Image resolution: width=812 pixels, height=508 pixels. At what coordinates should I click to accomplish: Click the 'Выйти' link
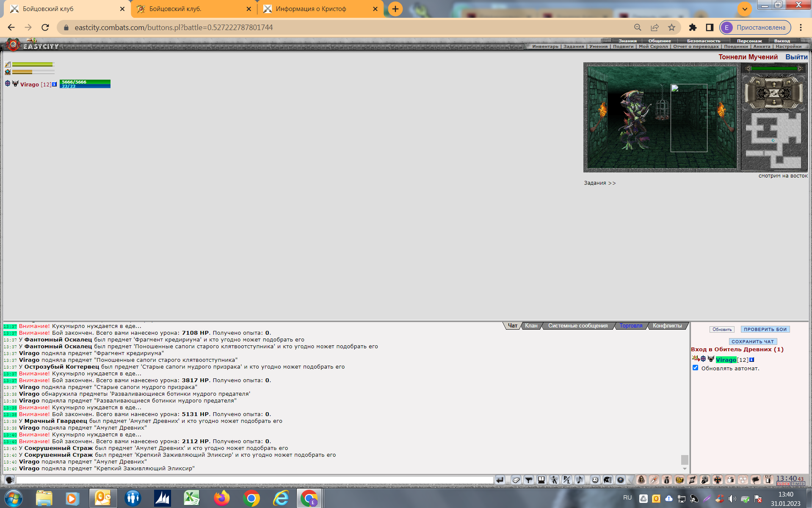tap(796, 57)
